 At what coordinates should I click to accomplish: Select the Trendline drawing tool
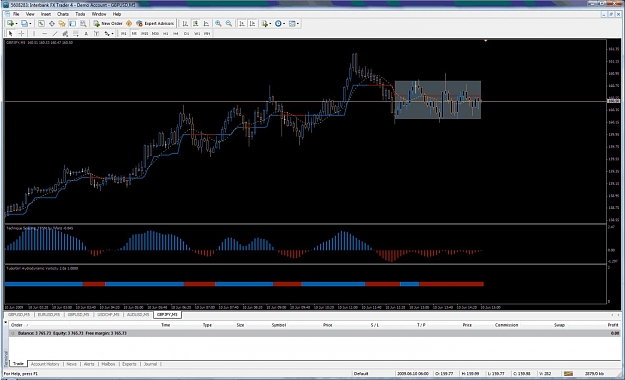point(55,33)
